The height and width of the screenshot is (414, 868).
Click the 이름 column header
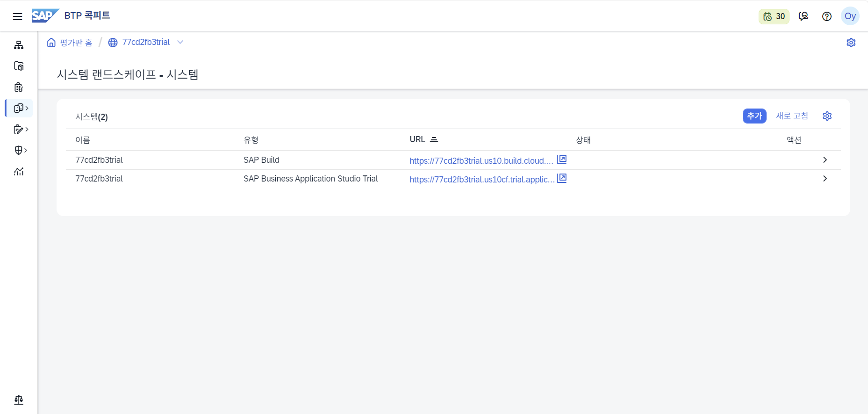point(83,140)
